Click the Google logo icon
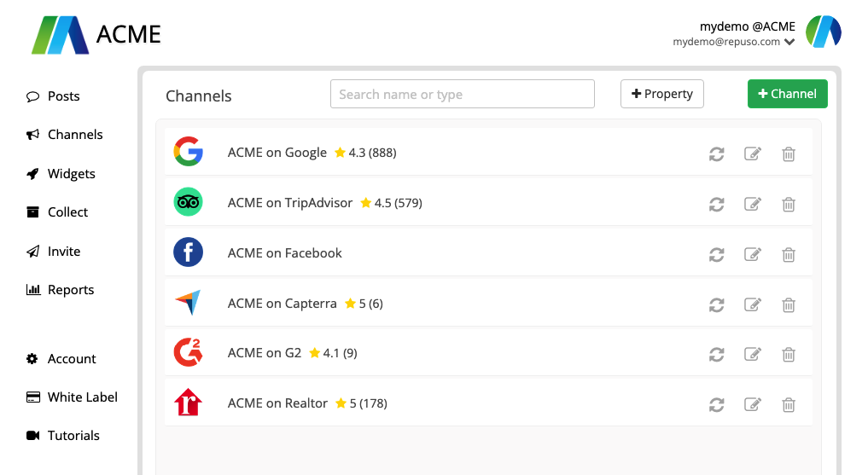 [x=189, y=152]
